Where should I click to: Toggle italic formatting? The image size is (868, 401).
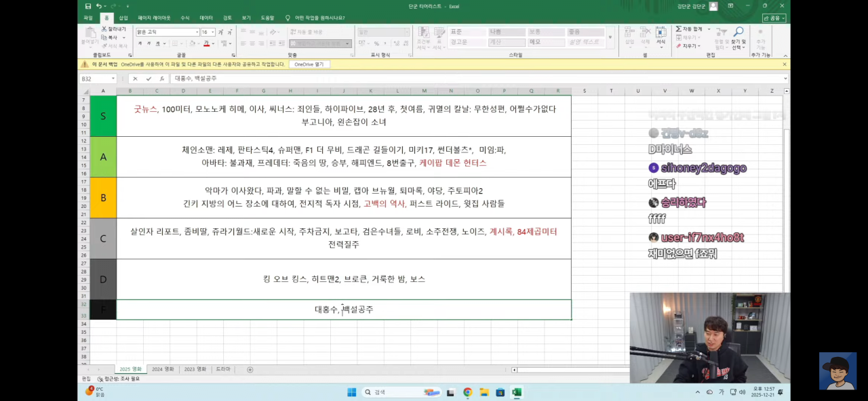click(149, 43)
